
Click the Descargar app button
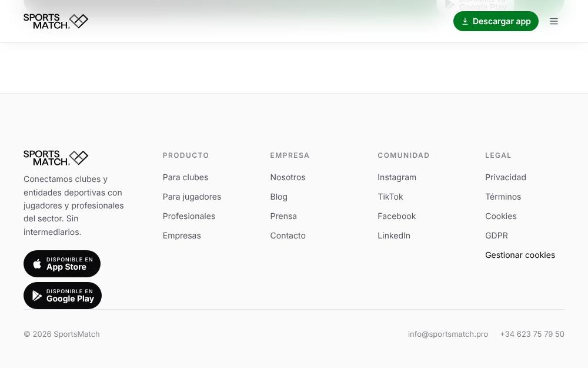[x=496, y=21]
